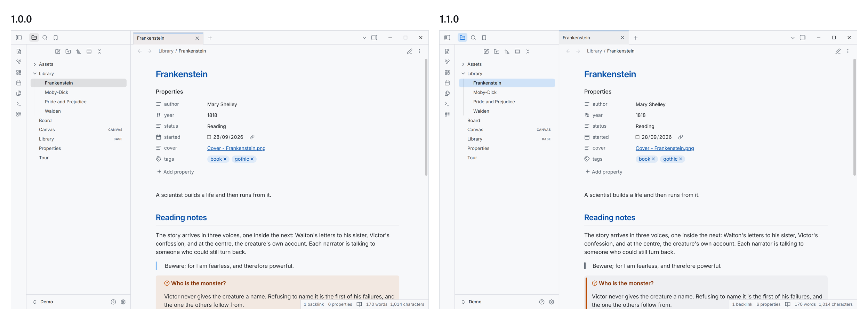Open quick switcher file icon in 1.1.0 ribbon

[x=447, y=51]
